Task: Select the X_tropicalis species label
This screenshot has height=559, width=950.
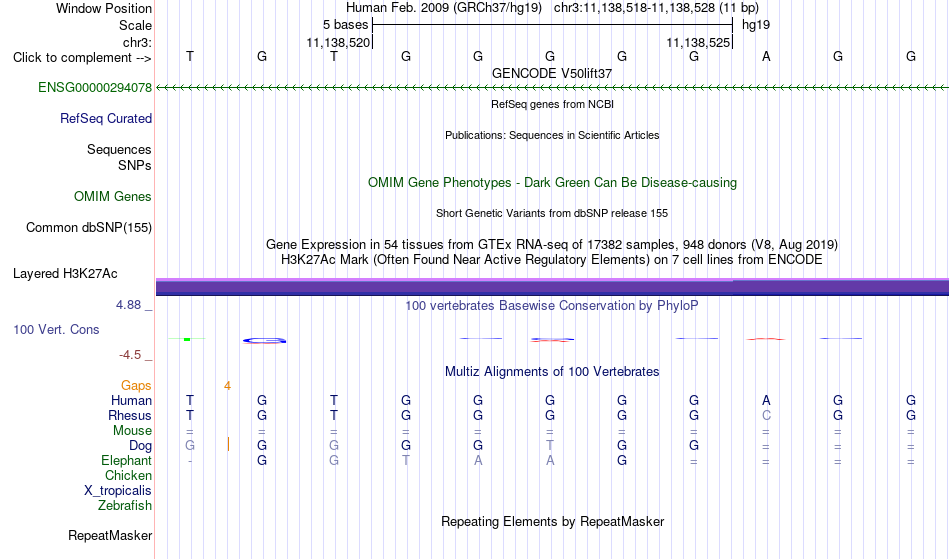Action: 118,491
